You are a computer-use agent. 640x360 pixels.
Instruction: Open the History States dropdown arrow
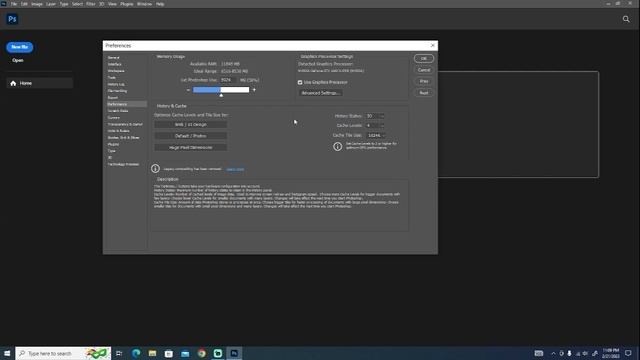click(382, 116)
